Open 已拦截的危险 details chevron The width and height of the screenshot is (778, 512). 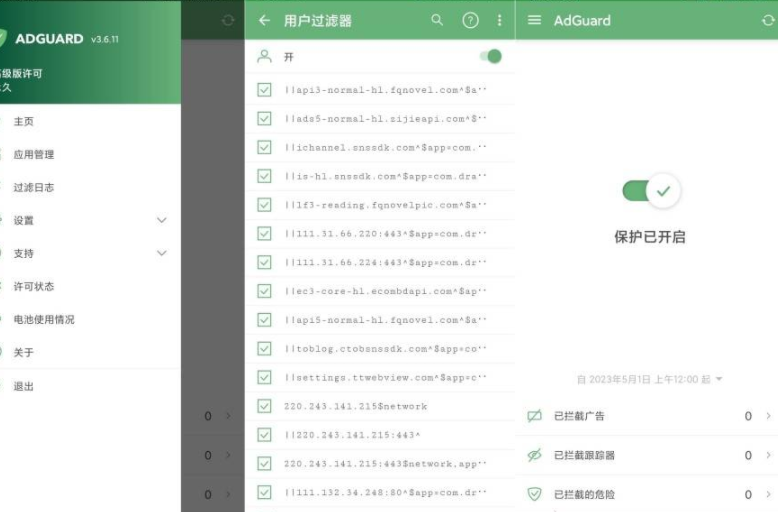pos(768,494)
